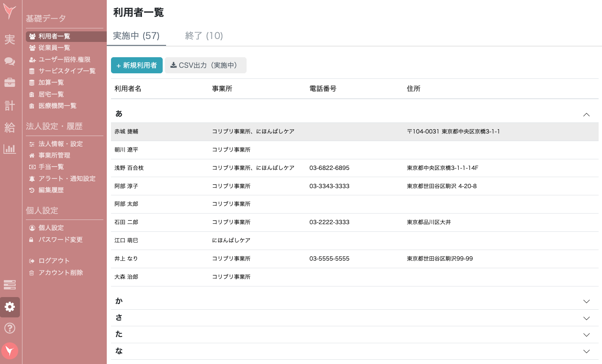
Task: Select the 実 icon in the left rail
Action: click(x=9, y=39)
